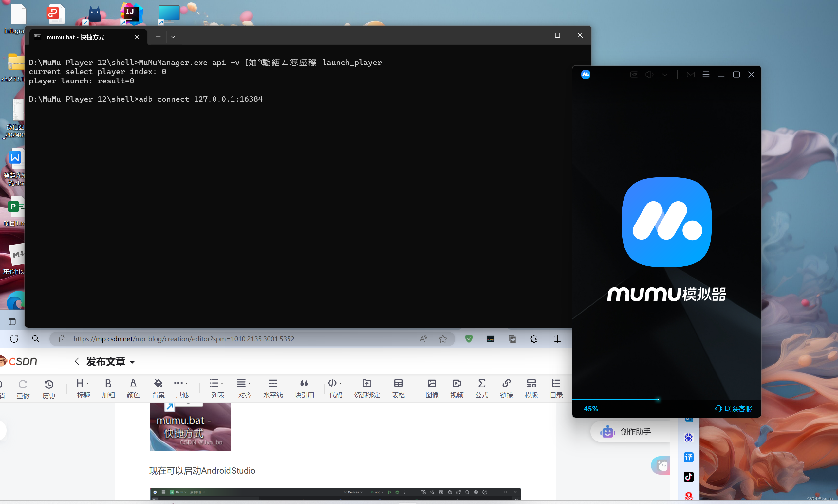
Task: Insert a formula using the Σ icon
Action: [x=481, y=388]
